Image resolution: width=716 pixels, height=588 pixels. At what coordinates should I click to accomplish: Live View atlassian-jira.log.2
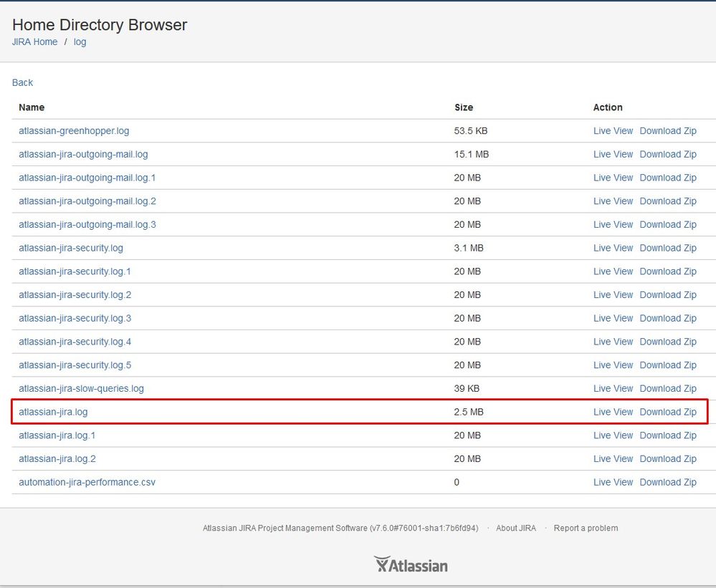point(614,459)
